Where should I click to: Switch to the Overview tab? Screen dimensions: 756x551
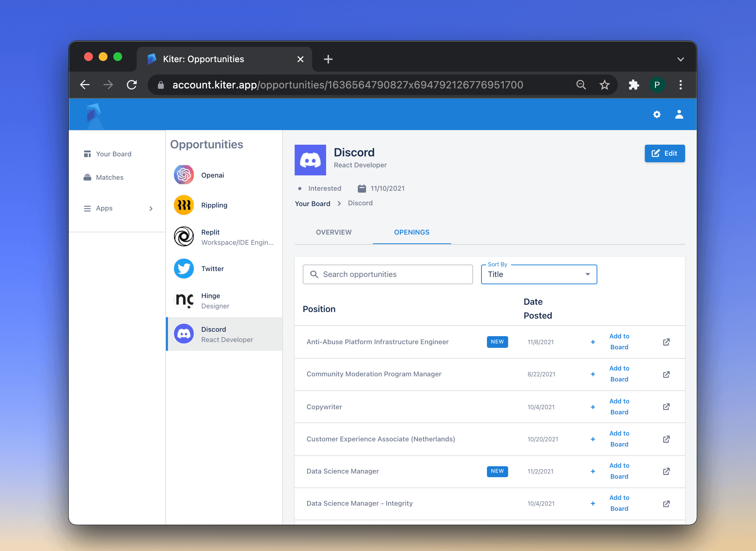[x=333, y=232]
